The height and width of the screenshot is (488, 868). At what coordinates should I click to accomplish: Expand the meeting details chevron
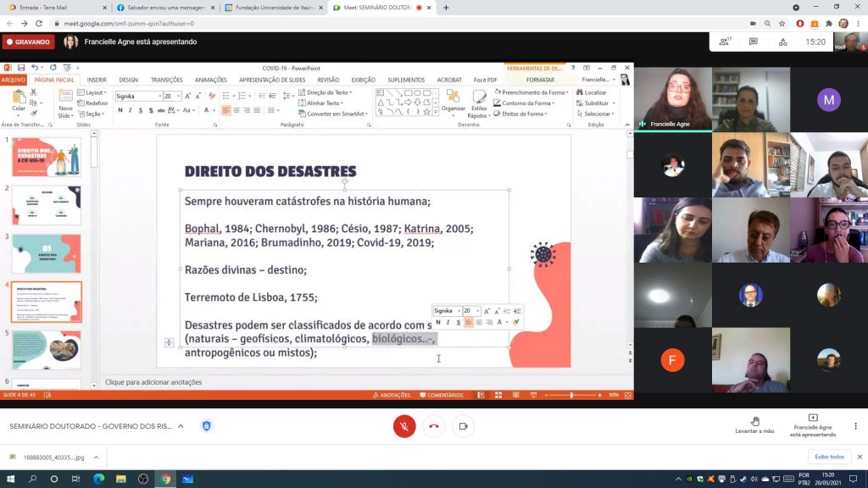click(x=181, y=426)
